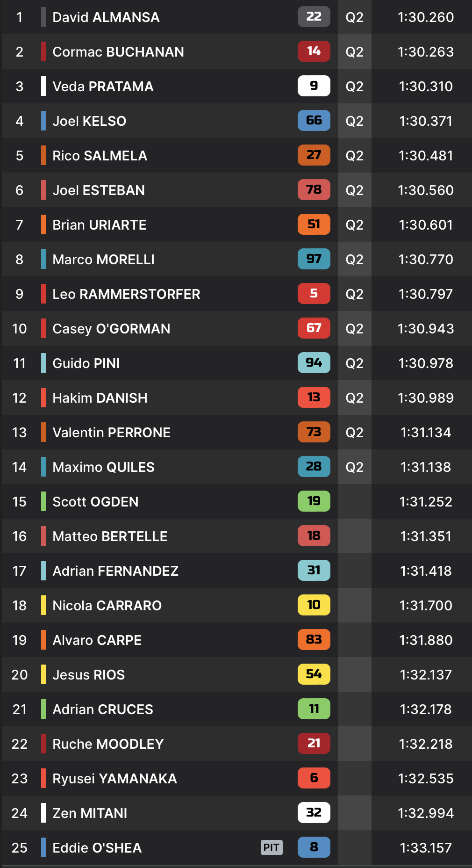The image size is (472, 868).
Task: Select Valentin PERRONE's orange 73 badge
Action: 314,432
